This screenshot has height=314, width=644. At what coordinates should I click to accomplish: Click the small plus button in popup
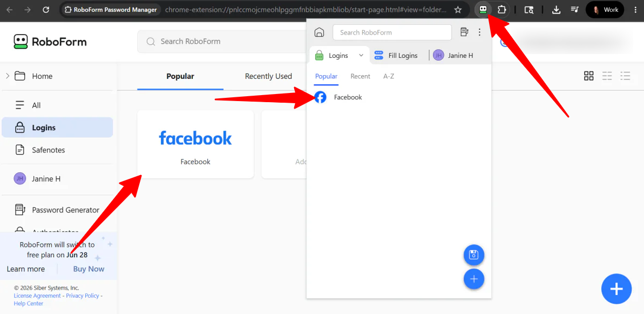[473, 279]
